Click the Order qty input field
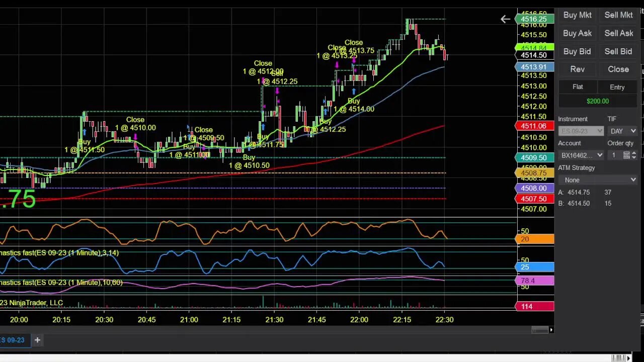644x362 pixels. pyautogui.click(x=614, y=155)
